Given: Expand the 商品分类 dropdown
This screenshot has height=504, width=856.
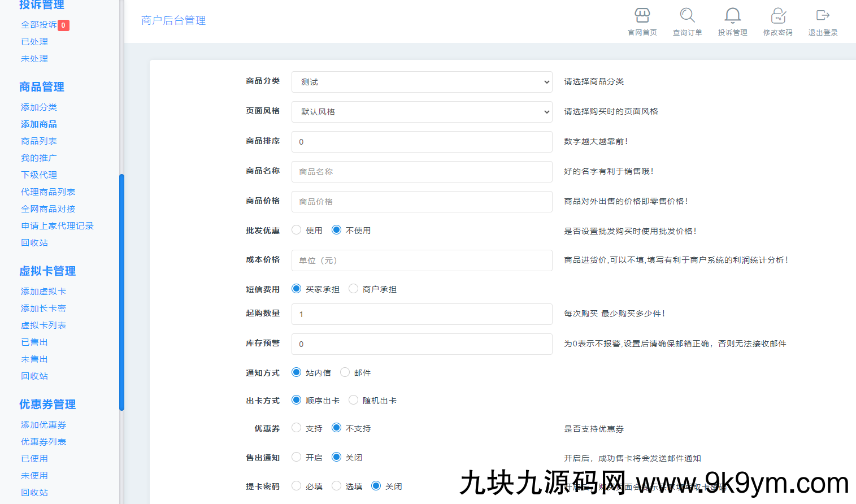Looking at the screenshot, I should pos(422,82).
